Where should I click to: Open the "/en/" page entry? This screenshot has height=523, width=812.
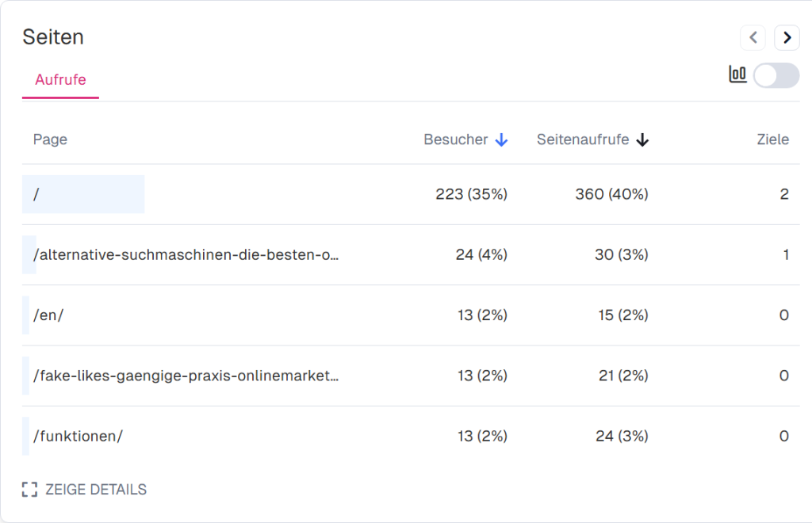[x=49, y=315]
